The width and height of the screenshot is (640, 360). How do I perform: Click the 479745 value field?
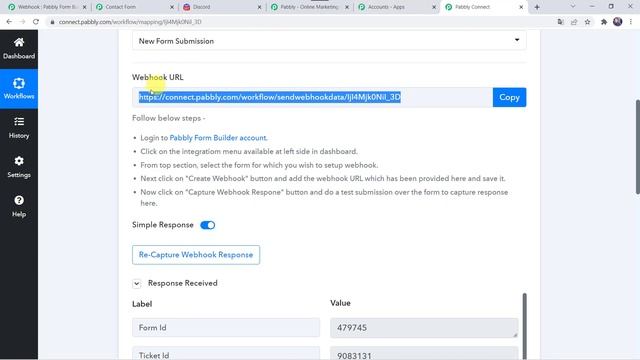click(x=424, y=328)
